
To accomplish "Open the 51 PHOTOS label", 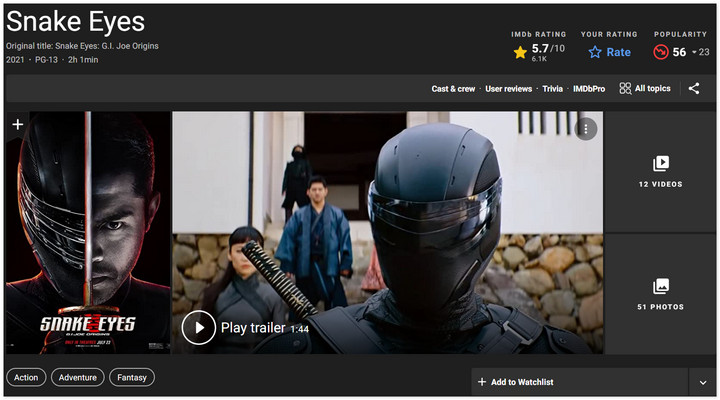I will click(x=661, y=307).
